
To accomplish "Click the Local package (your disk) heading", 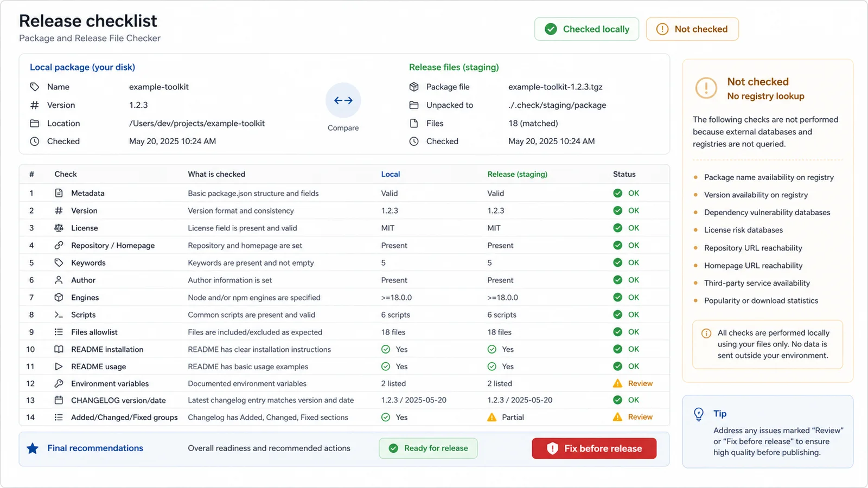I will [82, 67].
